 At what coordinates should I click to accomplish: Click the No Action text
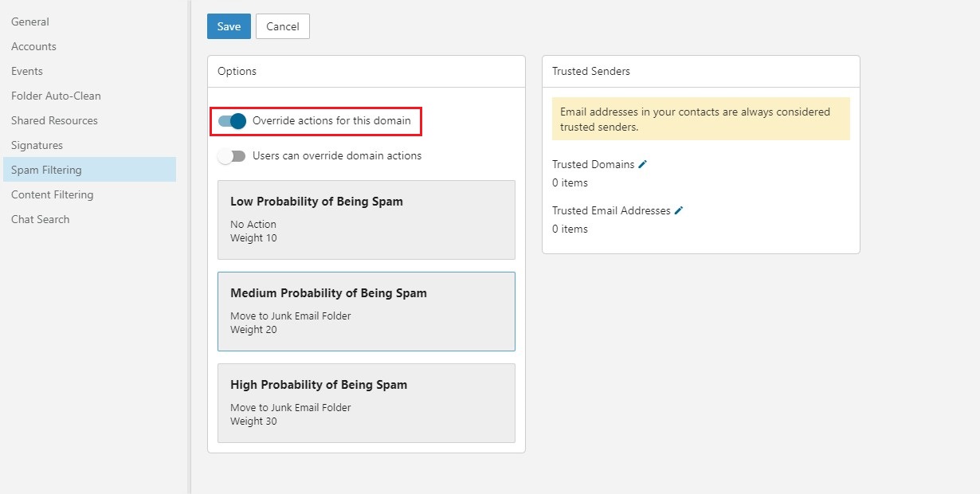(253, 225)
